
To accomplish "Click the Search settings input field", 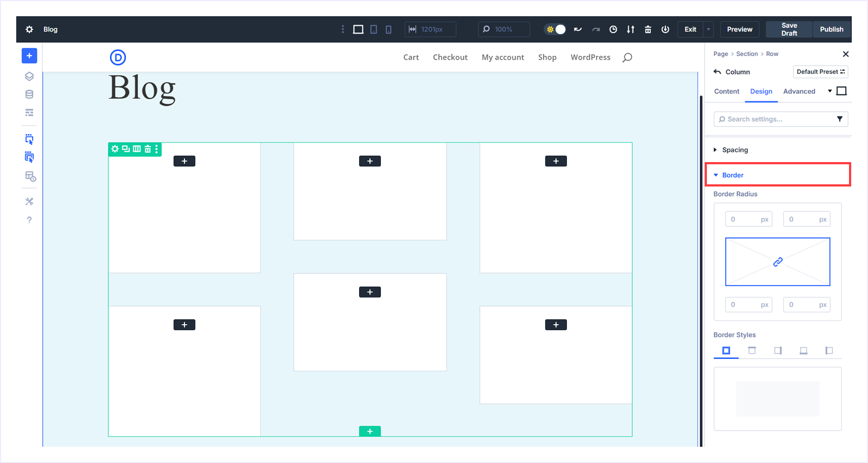I will (x=776, y=119).
